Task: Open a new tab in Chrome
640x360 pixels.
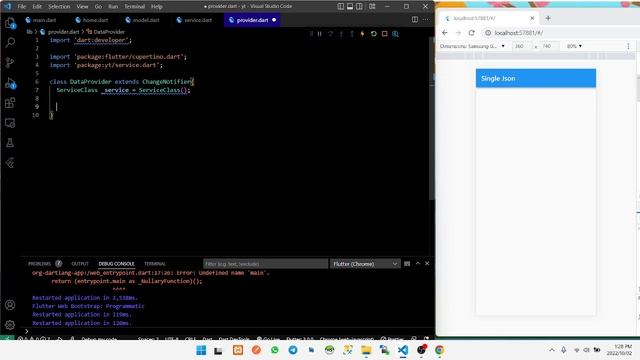Action: click(x=548, y=18)
